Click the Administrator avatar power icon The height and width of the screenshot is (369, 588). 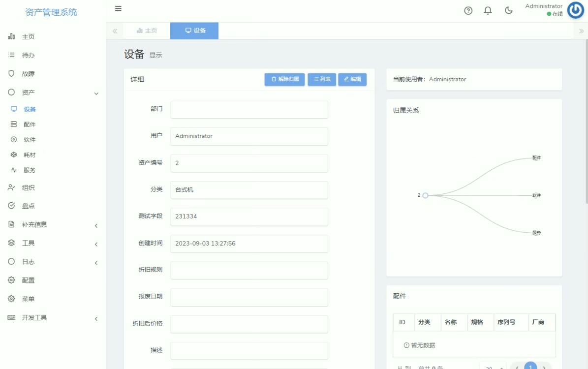click(x=575, y=10)
